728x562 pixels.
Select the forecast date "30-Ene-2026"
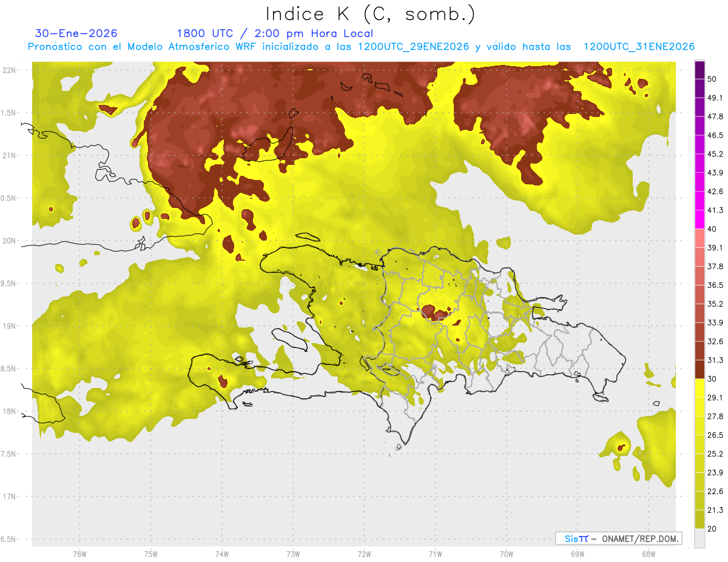tap(76, 33)
